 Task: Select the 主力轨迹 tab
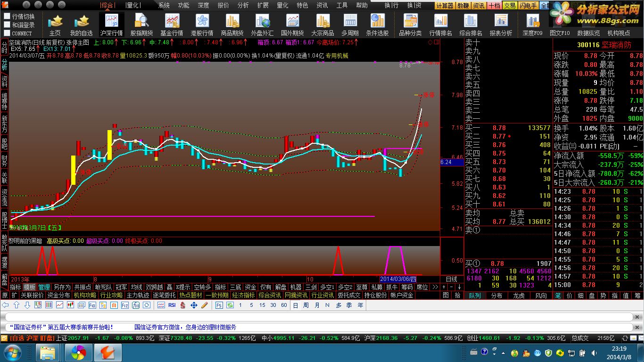[x=138, y=295]
